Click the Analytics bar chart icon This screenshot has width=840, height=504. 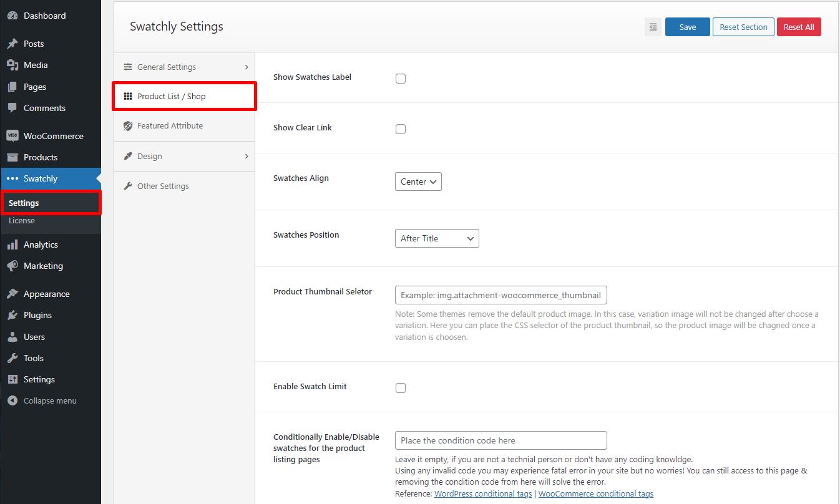(12, 245)
